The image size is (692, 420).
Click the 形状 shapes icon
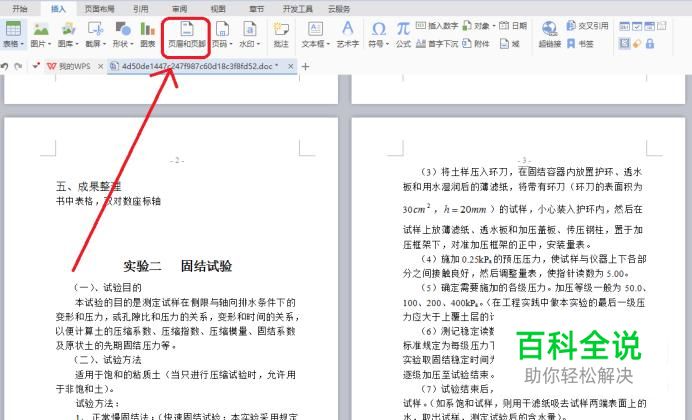122,29
